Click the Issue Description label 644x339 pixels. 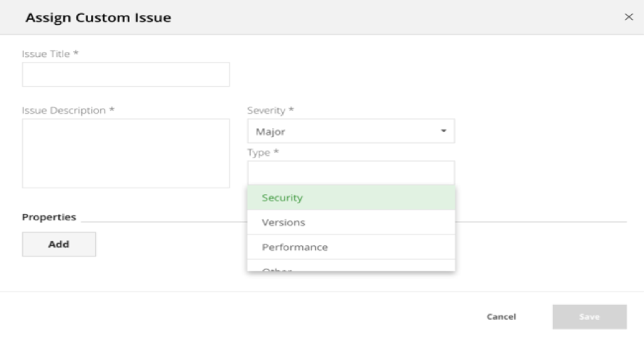(68, 110)
